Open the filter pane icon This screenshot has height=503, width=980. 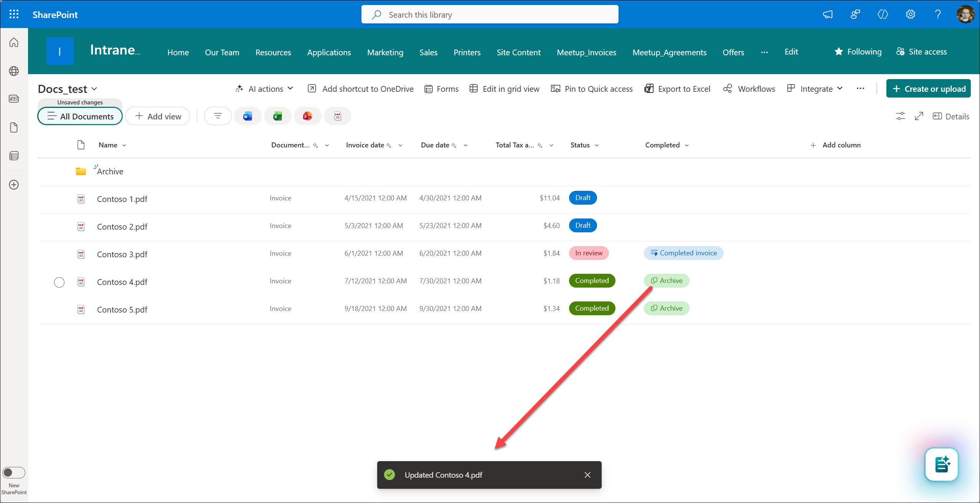coord(218,116)
